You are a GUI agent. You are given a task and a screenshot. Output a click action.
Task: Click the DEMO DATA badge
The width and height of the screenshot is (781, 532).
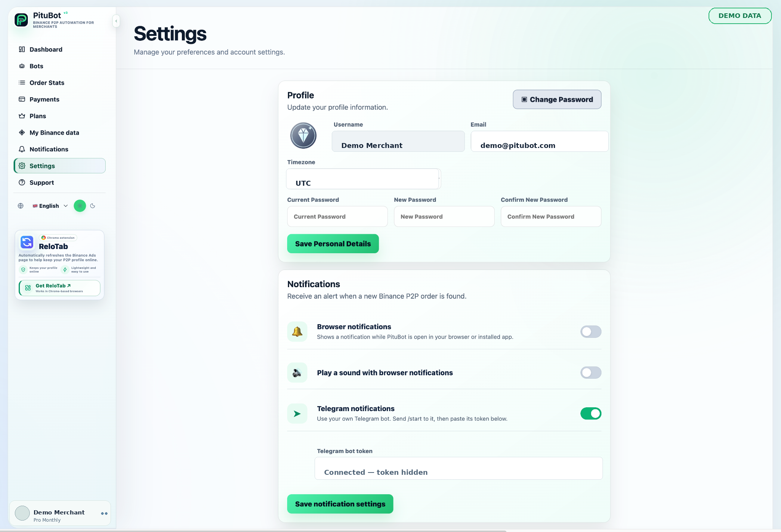pos(740,16)
